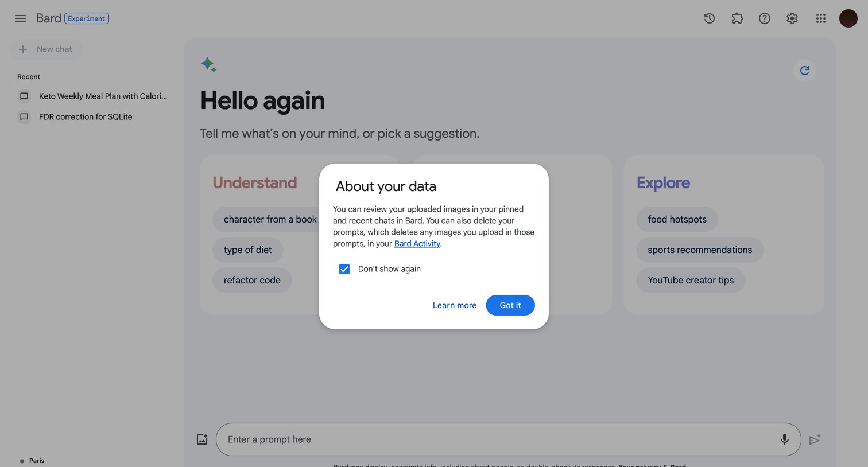The image size is (868, 467).
Task: Focus the Enter a prompt here field
Action: pyautogui.click(x=509, y=439)
